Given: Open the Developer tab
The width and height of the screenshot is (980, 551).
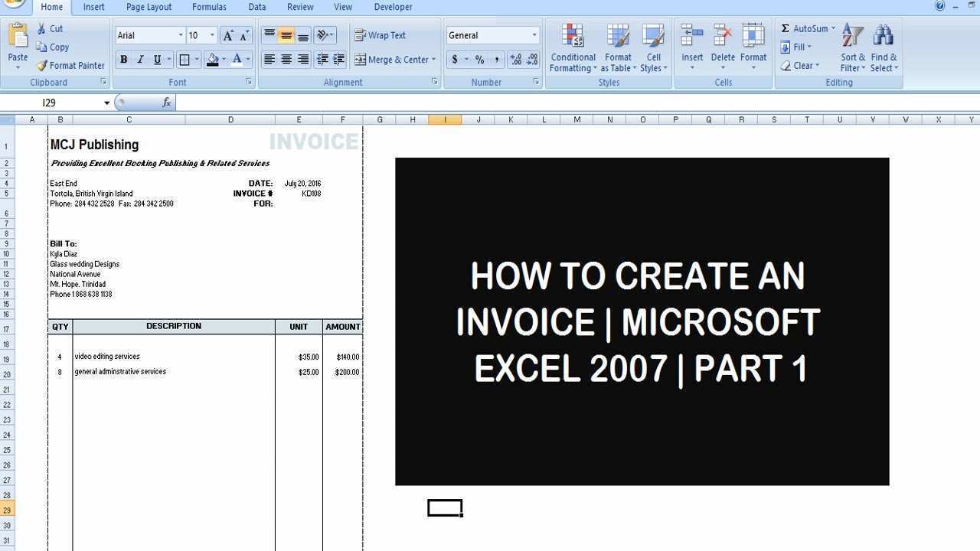Looking at the screenshot, I should click(x=394, y=7).
